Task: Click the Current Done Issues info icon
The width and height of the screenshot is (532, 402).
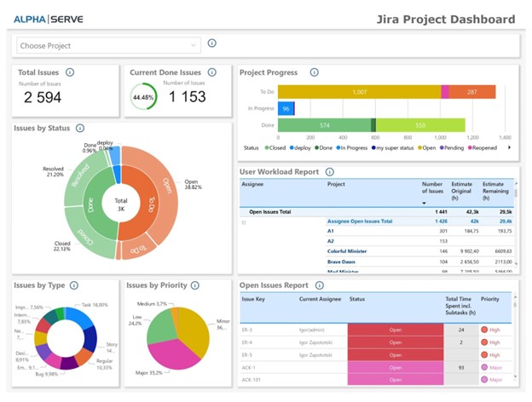Action: point(211,72)
